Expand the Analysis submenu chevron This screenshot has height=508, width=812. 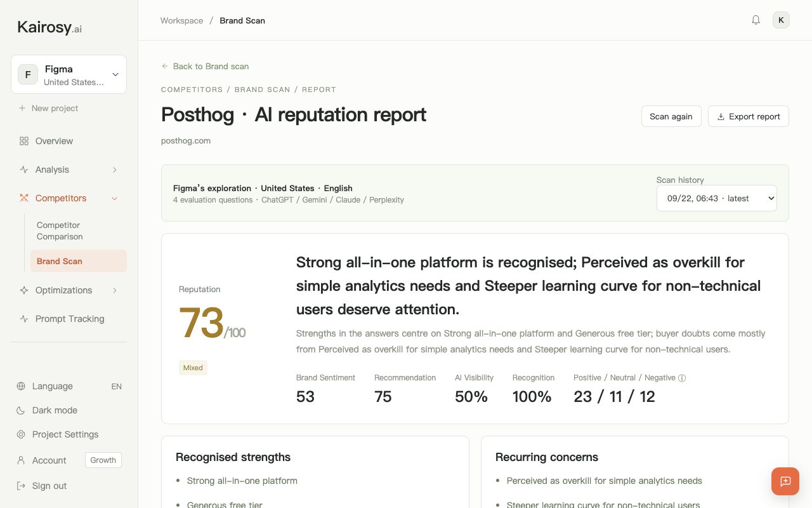pos(115,170)
